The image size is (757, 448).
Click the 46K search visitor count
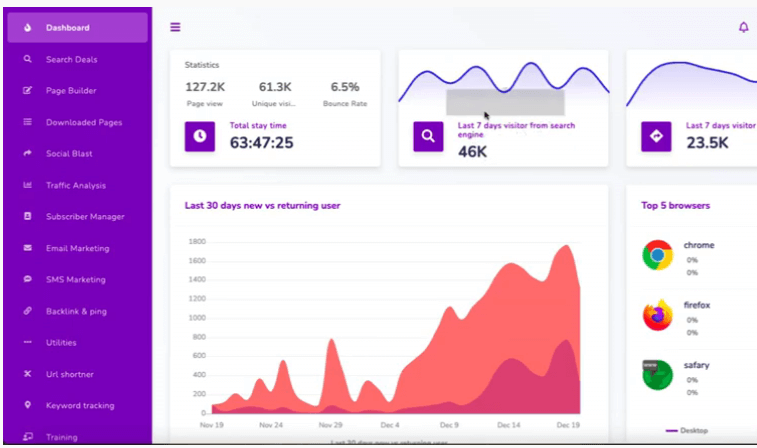[472, 152]
